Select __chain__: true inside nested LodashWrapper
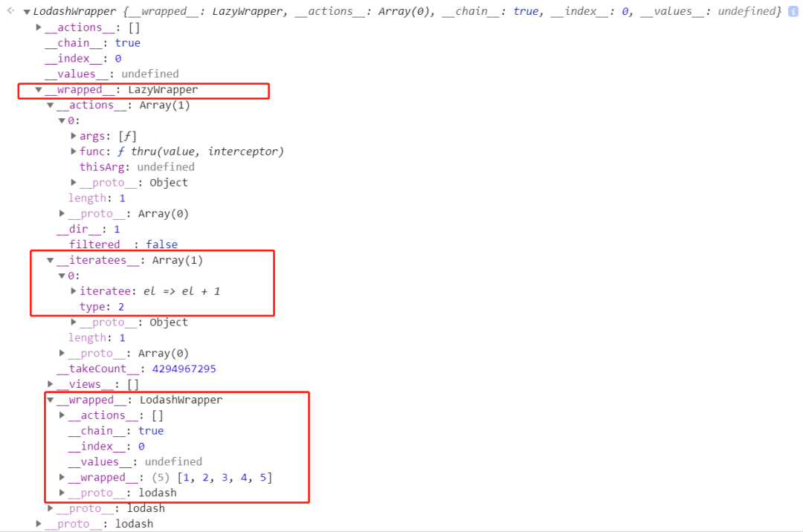 (x=116, y=431)
